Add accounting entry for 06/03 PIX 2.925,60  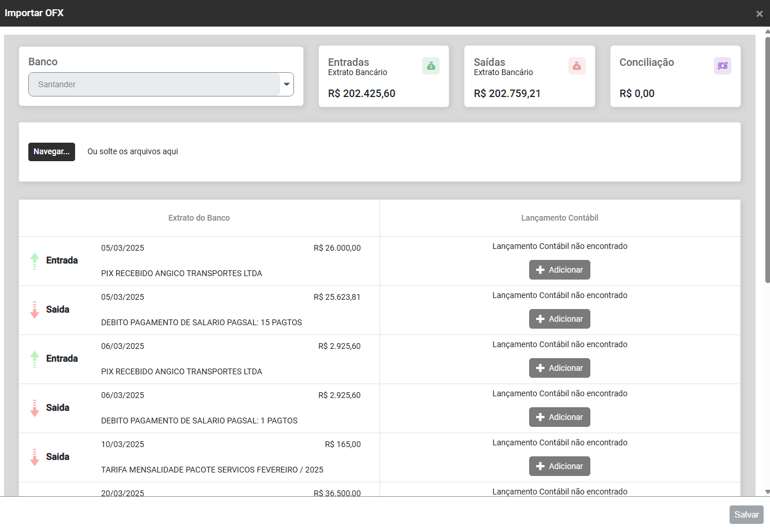tap(559, 368)
